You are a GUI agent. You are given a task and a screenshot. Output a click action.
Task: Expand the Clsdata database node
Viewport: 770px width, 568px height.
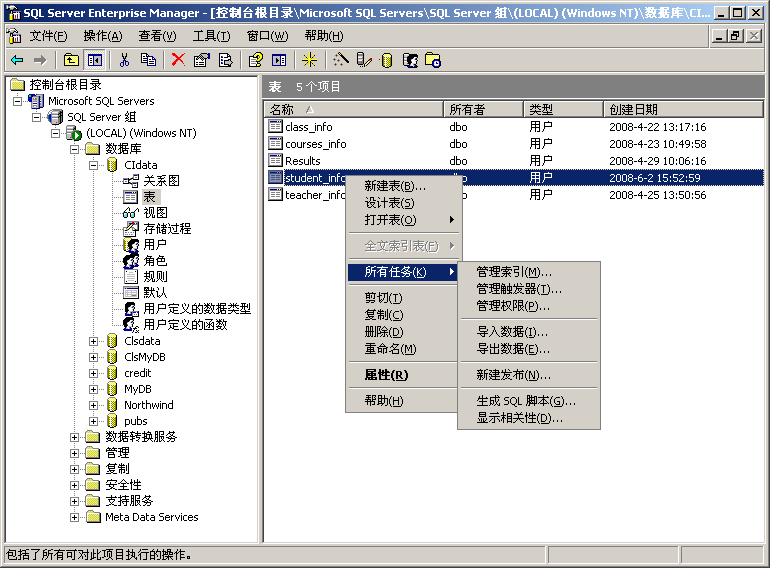click(93, 341)
